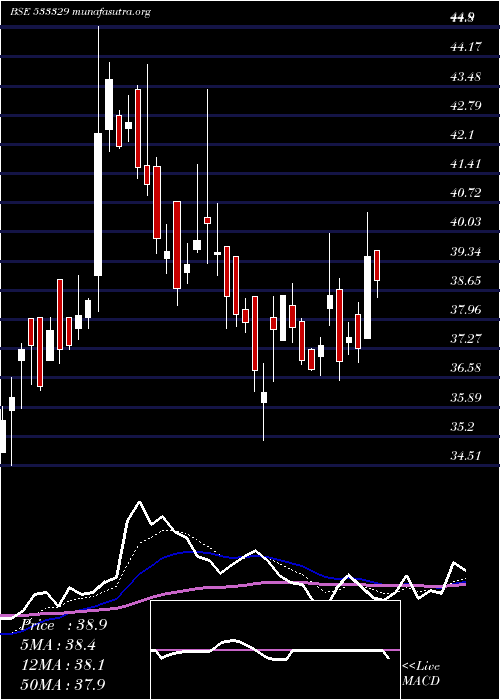
Task: Click the BSE munafasutra.org chart title
Action: (81, 12)
